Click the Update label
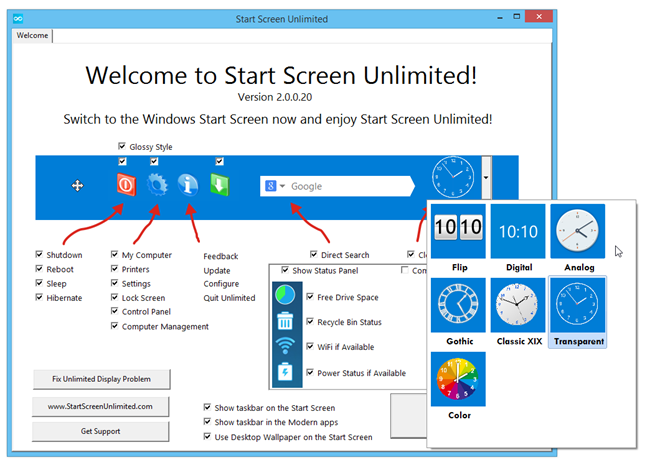The width and height of the screenshot is (660, 468). click(217, 270)
